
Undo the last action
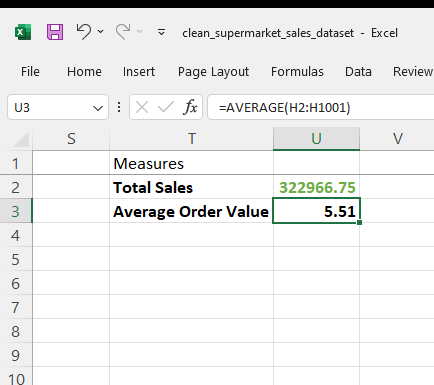click(84, 32)
